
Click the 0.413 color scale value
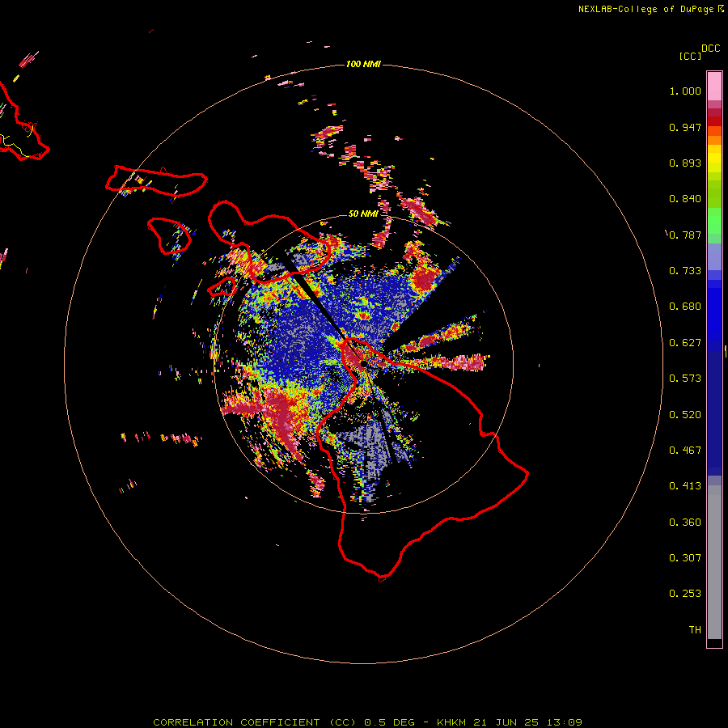coord(685,486)
